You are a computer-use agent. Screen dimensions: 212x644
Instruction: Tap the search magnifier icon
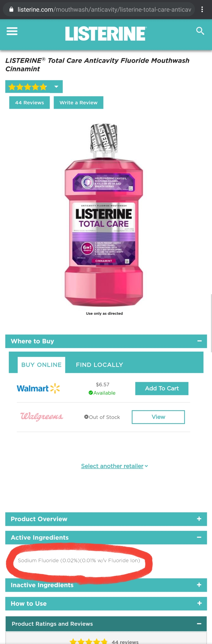point(200,31)
